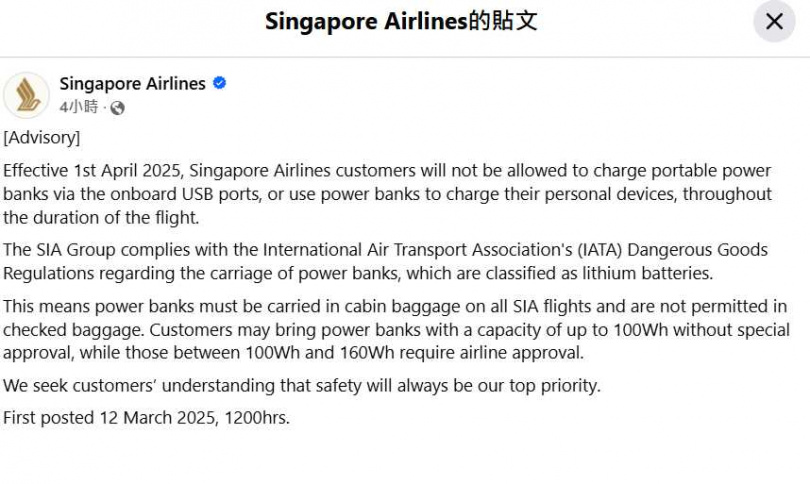The height and width of the screenshot is (484, 810).
Task: Click the words 'airline approval'
Action: [514, 353]
